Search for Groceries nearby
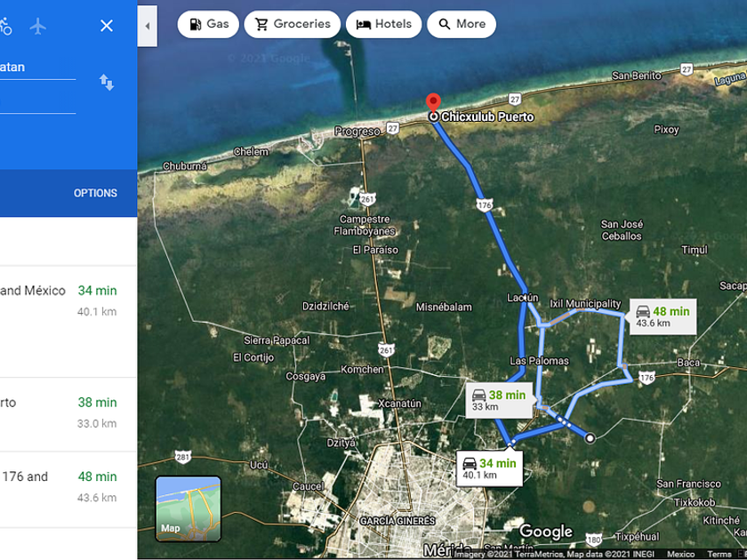The image size is (747, 560). click(x=292, y=24)
